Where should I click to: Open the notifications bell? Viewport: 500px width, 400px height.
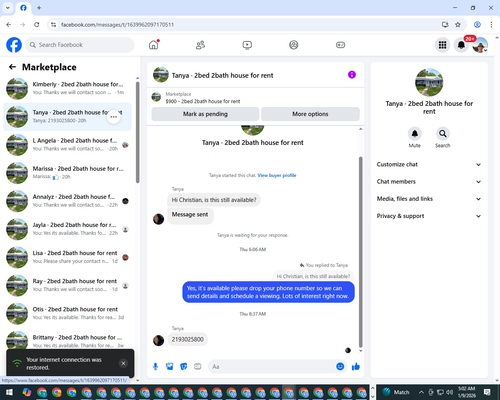461,45
